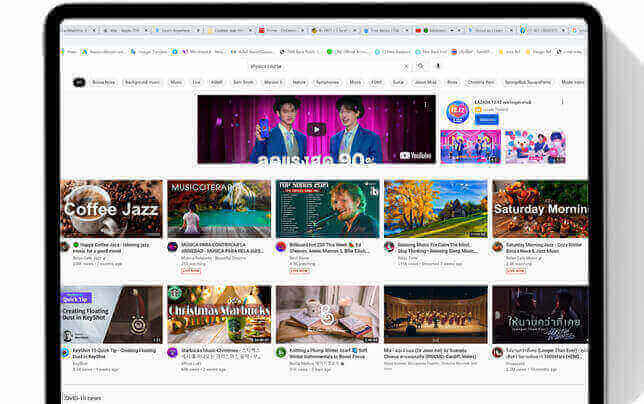Select the Music filter chip

(x=176, y=82)
